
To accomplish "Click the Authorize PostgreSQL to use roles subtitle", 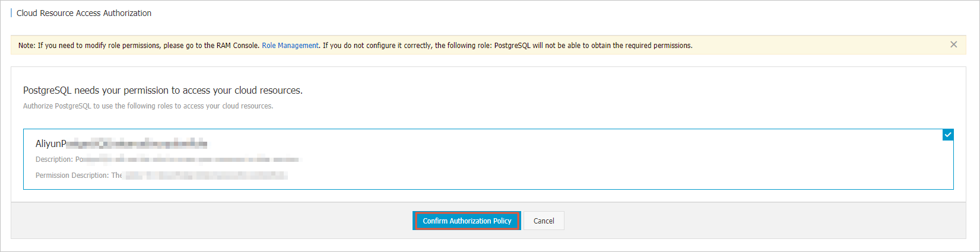I will [148, 106].
